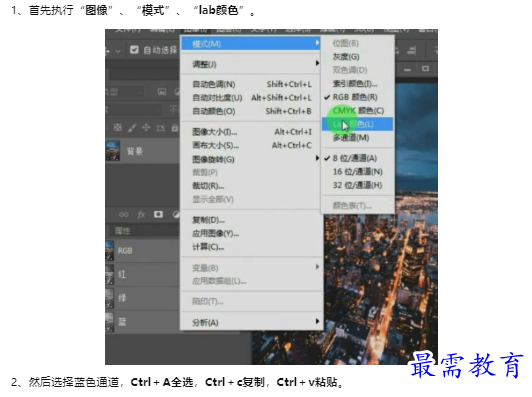Click the add layer mask icon
Viewport: 532px width, 397px height.
pos(158,214)
